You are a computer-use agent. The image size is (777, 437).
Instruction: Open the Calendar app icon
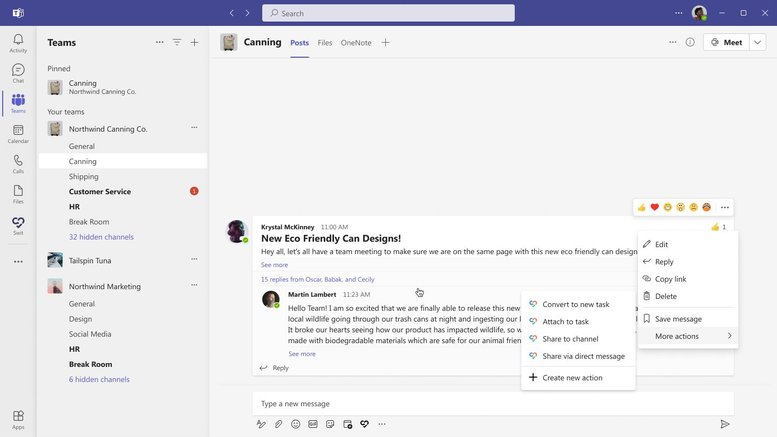18,134
